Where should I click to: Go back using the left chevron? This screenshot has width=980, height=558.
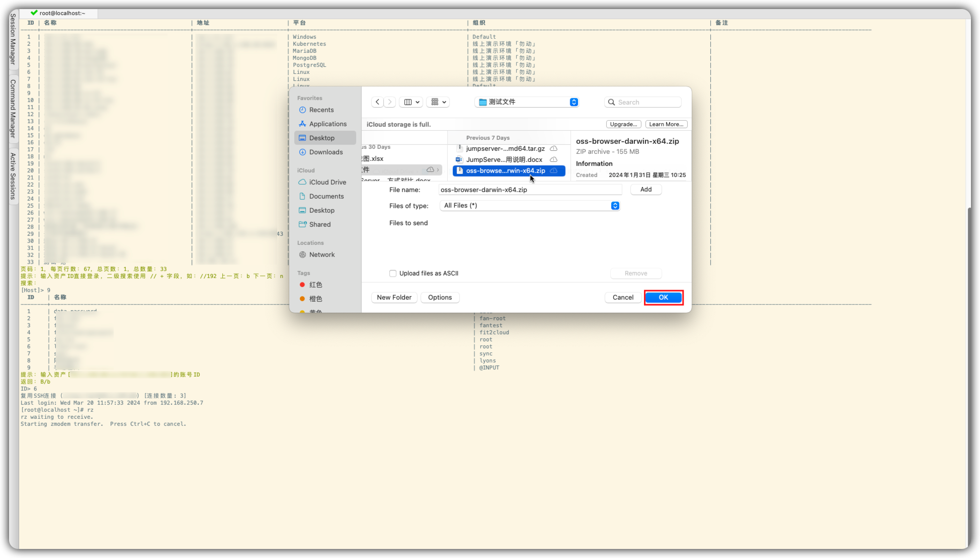(377, 102)
